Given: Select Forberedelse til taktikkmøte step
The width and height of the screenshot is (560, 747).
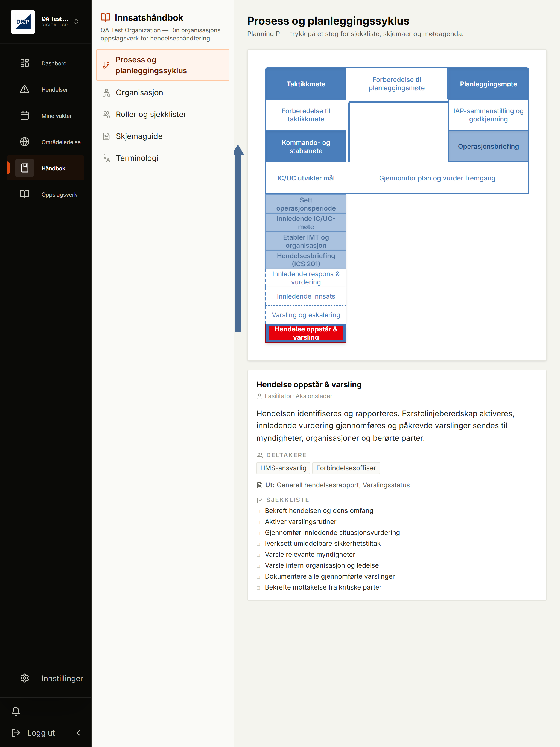Looking at the screenshot, I should click(306, 115).
